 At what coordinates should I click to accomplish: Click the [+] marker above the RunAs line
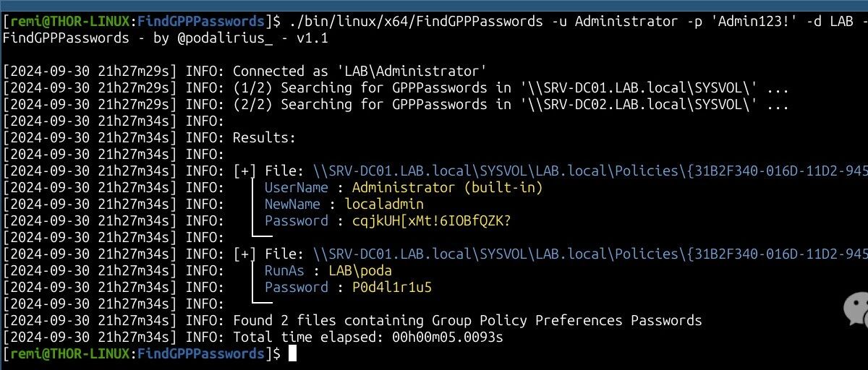click(x=244, y=254)
